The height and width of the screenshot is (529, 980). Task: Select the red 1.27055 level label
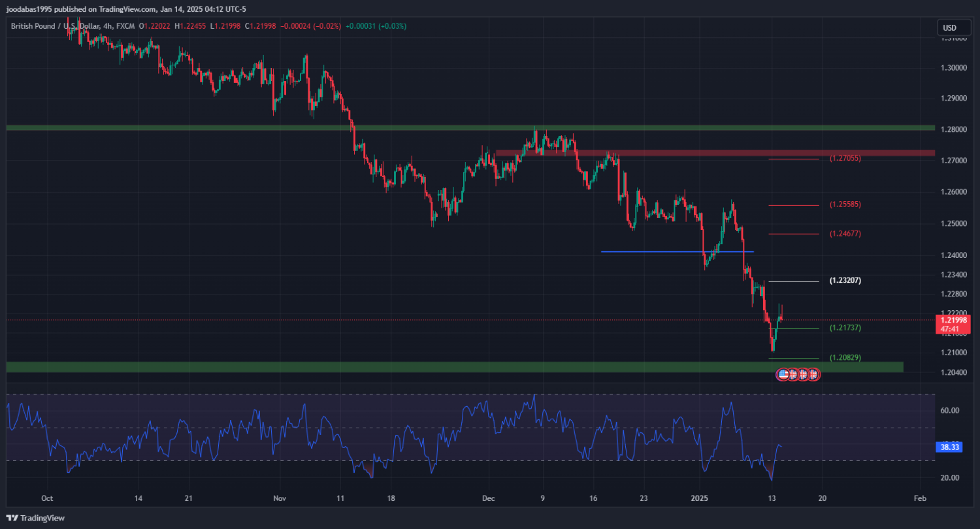point(845,159)
